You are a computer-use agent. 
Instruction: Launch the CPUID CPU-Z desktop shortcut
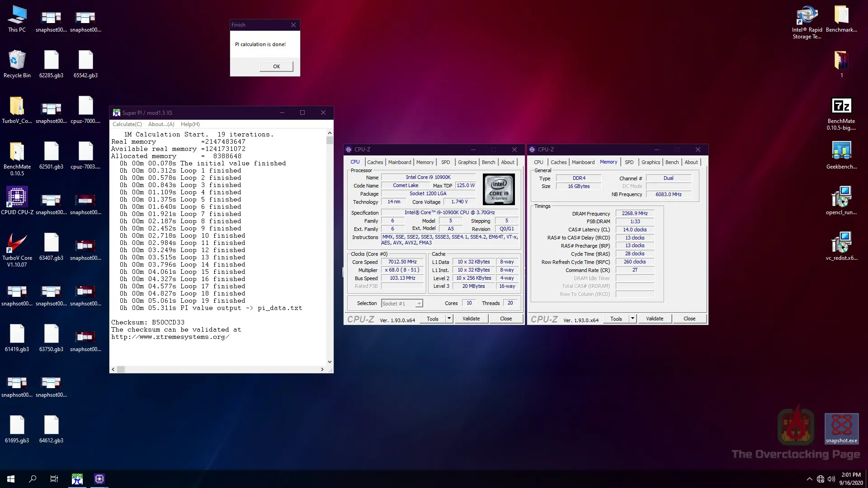tap(17, 201)
